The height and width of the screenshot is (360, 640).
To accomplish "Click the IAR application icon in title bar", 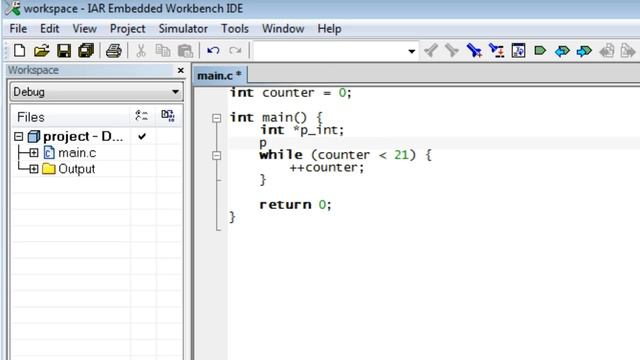I will [x=13, y=8].
